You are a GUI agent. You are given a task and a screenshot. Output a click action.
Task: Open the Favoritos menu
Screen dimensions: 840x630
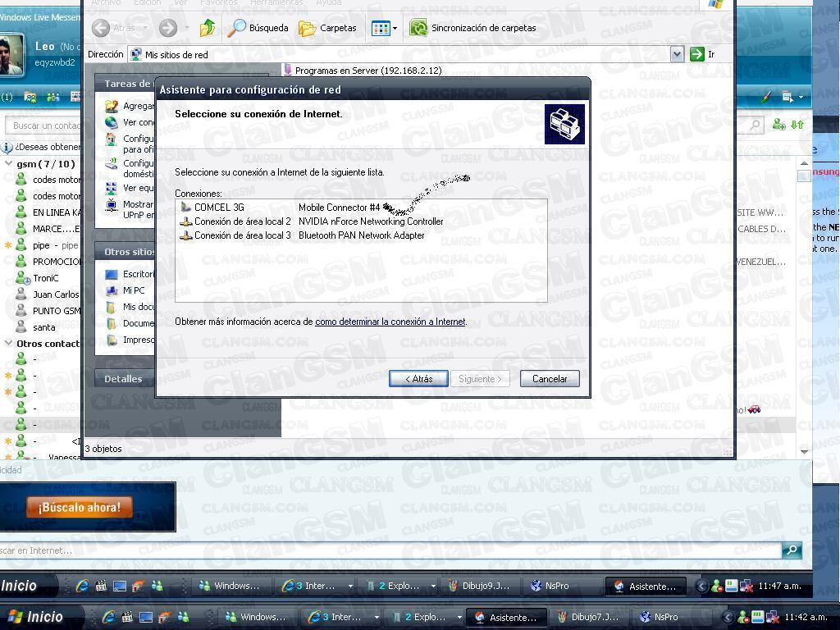tap(218, 2)
